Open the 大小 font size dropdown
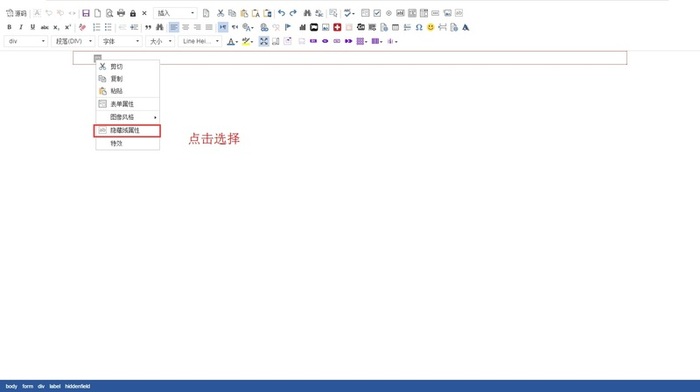Viewport: 700px width, 392px height. coord(160,41)
